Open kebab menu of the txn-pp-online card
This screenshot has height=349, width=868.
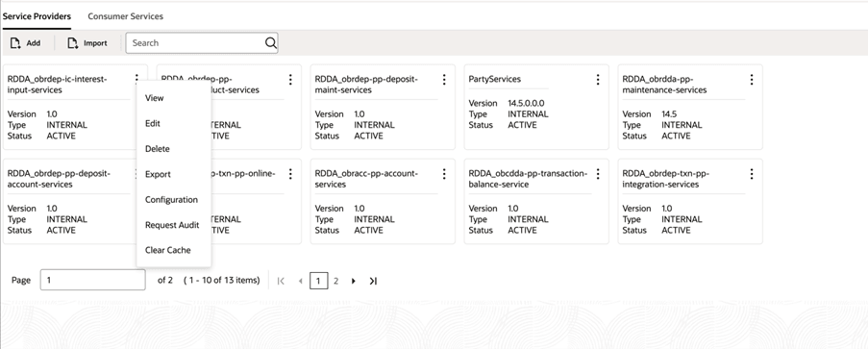[x=290, y=174]
